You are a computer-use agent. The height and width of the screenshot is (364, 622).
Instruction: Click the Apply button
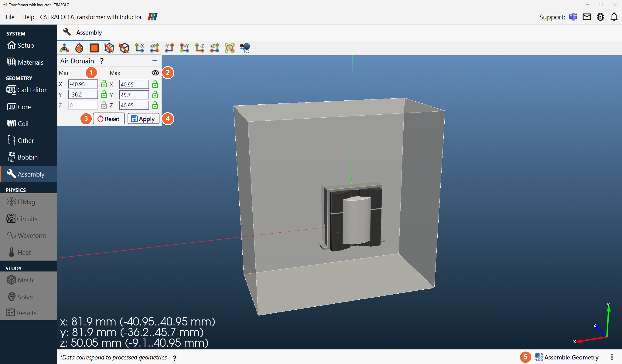click(143, 119)
